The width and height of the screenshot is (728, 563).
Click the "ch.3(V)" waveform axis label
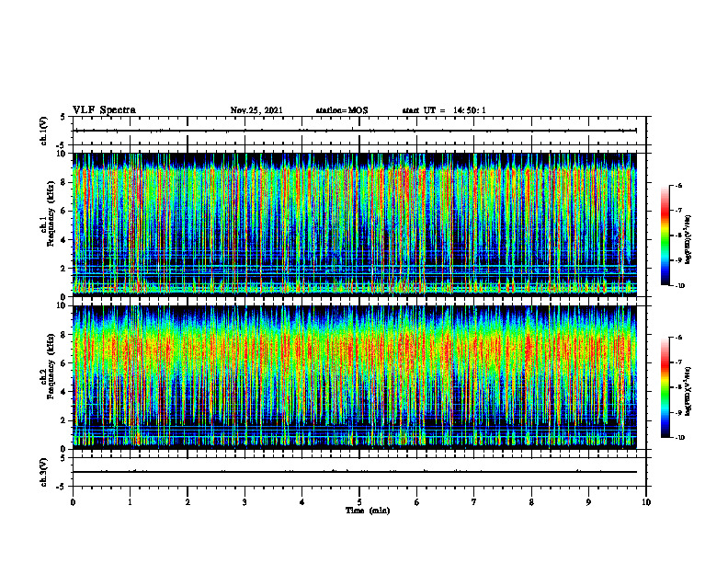[x=44, y=472]
